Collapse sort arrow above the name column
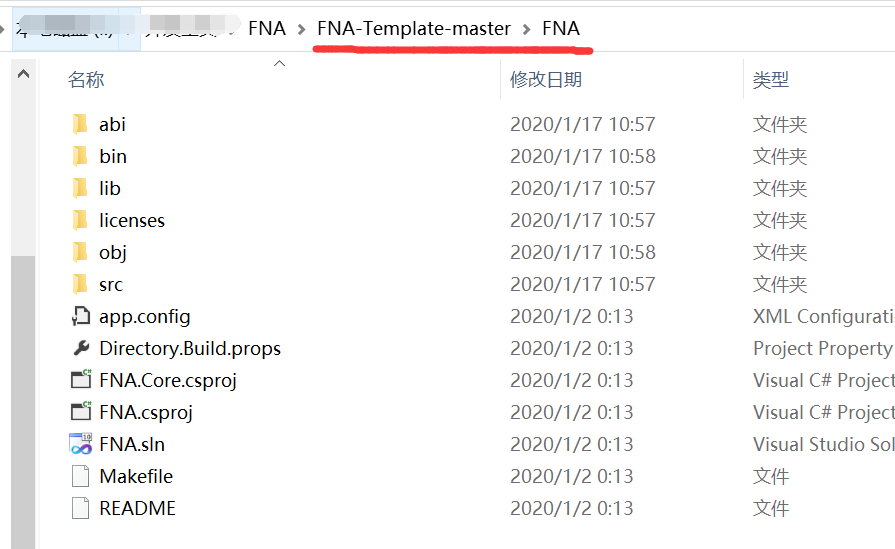This screenshot has width=895, height=549. click(x=280, y=64)
